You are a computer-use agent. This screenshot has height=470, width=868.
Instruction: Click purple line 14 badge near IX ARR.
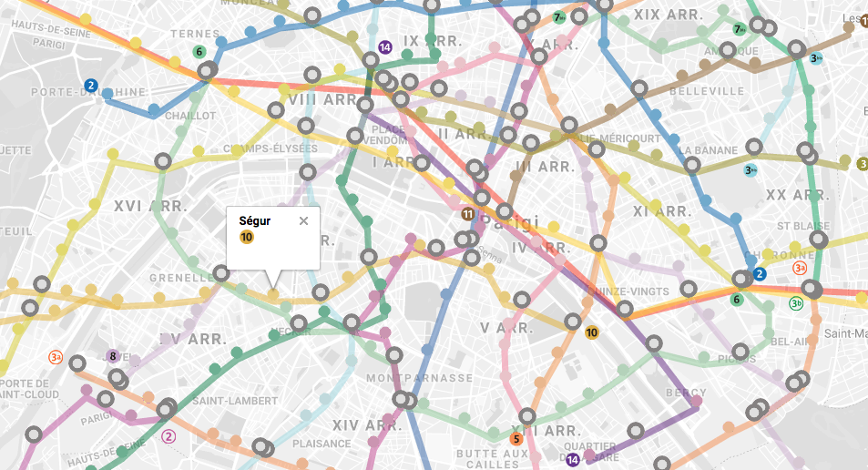(x=385, y=47)
